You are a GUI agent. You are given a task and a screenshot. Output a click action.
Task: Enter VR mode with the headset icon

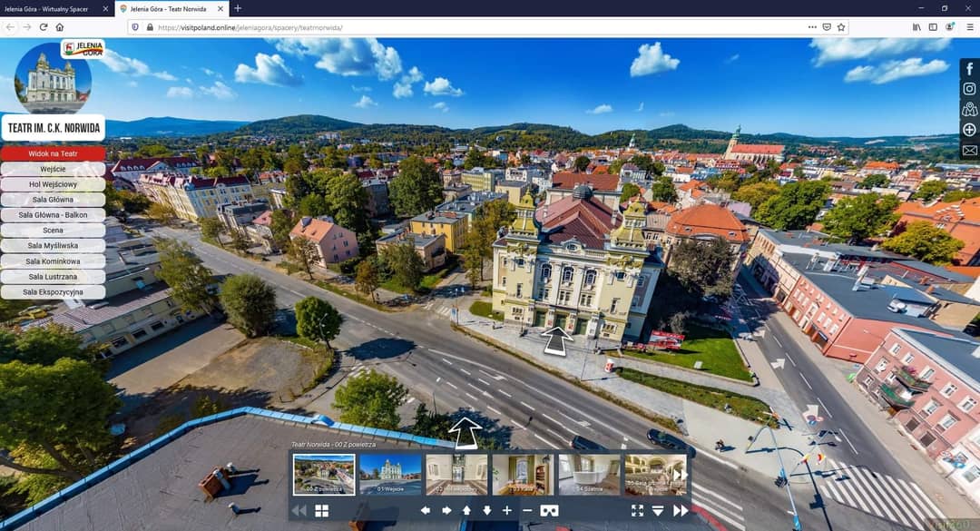tap(549, 510)
